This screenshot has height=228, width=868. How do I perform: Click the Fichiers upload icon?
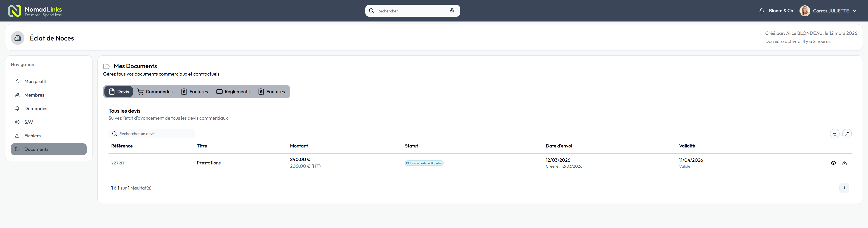[x=17, y=135]
